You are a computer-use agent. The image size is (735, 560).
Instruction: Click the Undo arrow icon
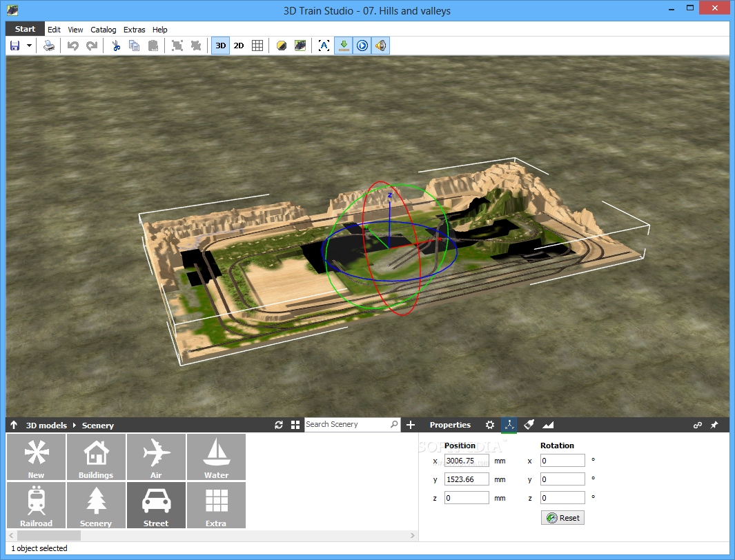coord(72,46)
